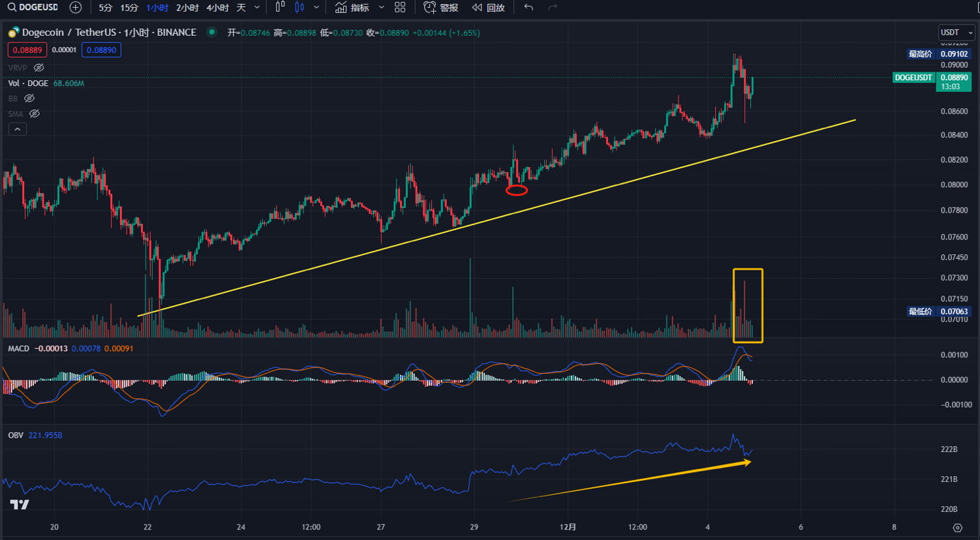Switch to the 天 daily interval
The width and height of the screenshot is (980, 540).
(241, 8)
